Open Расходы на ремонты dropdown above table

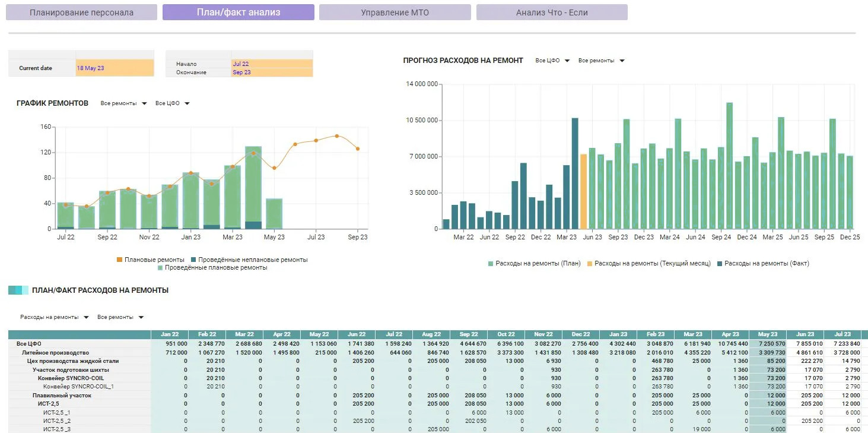[55, 317]
